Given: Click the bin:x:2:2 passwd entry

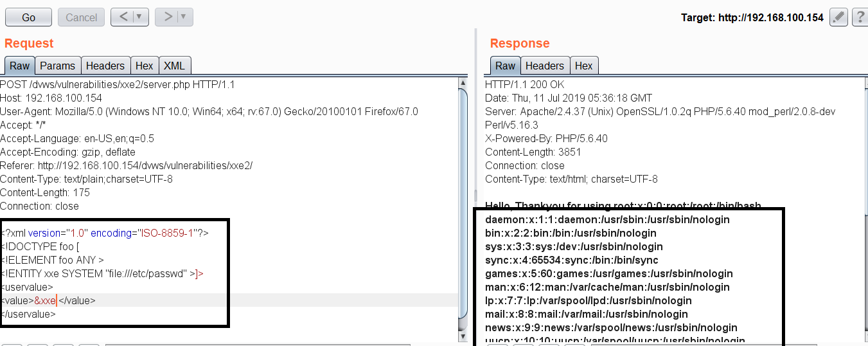Looking at the screenshot, I should tap(571, 233).
